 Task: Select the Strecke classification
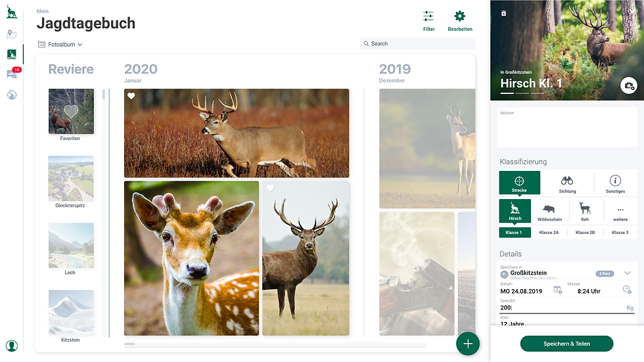click(x=519, y=183)
